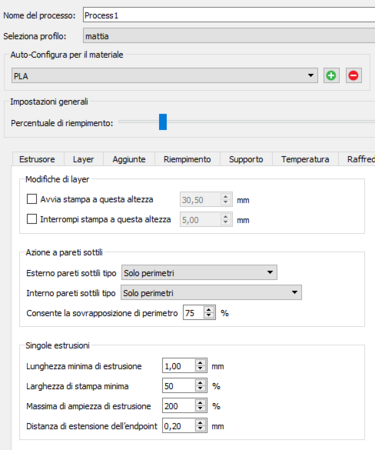This screenshot has height=450, width=375.
Task: Expand Esterno pareti sottili tipo dropdown
Action: [x=199, y=273]
